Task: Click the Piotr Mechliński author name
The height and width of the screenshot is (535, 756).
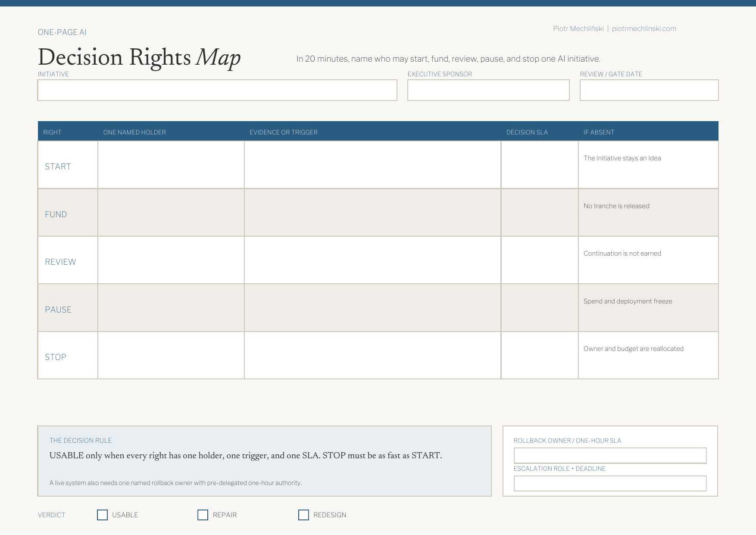Action: point(578,28)
